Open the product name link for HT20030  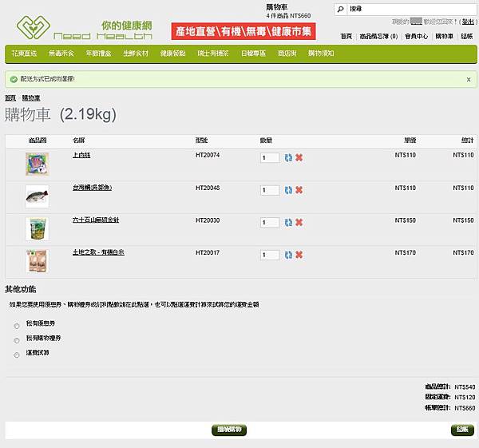[96, 220]
